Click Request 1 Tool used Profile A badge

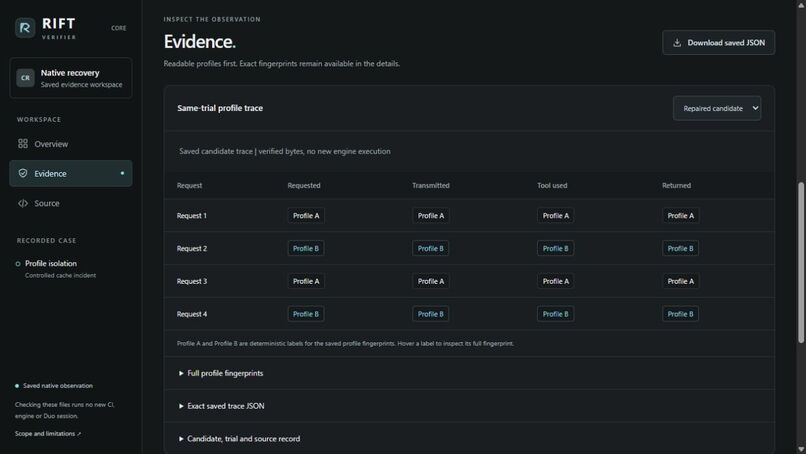[x=556, y=215]
